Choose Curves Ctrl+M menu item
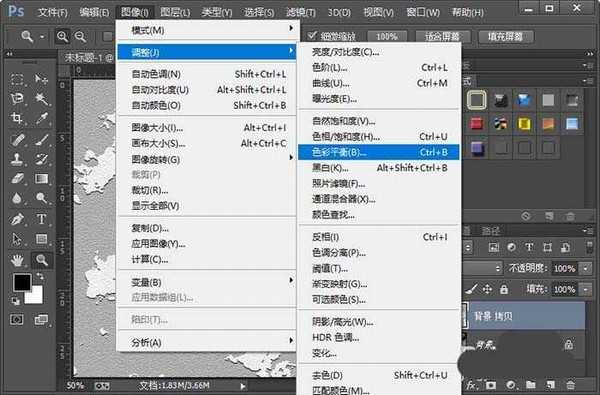The image size is (600, 395). point(379,83)
